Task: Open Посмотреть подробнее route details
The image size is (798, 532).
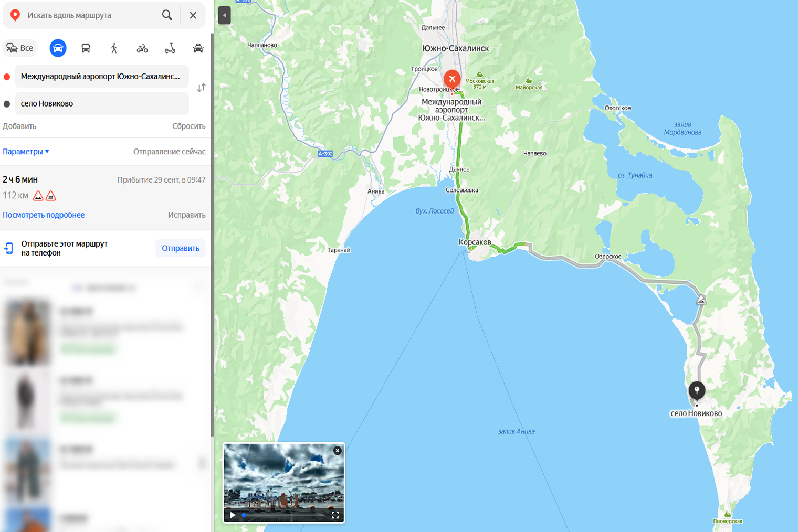Action: tap(44, 215)
